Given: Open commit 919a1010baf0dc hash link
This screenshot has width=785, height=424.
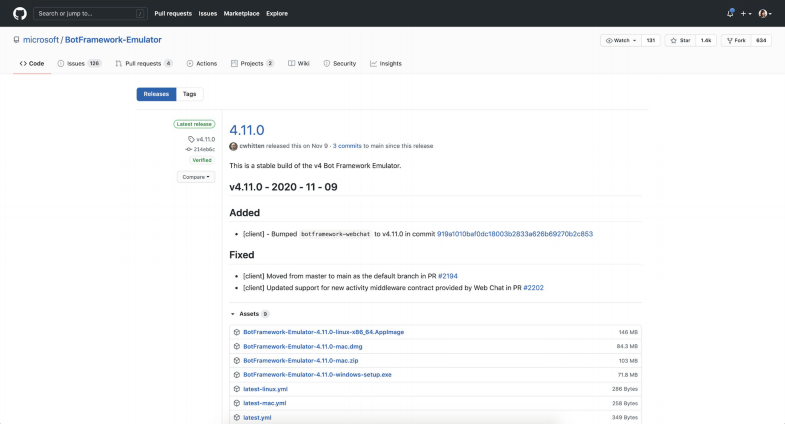Looking at the screenshot, I should (x=515, y=234).
